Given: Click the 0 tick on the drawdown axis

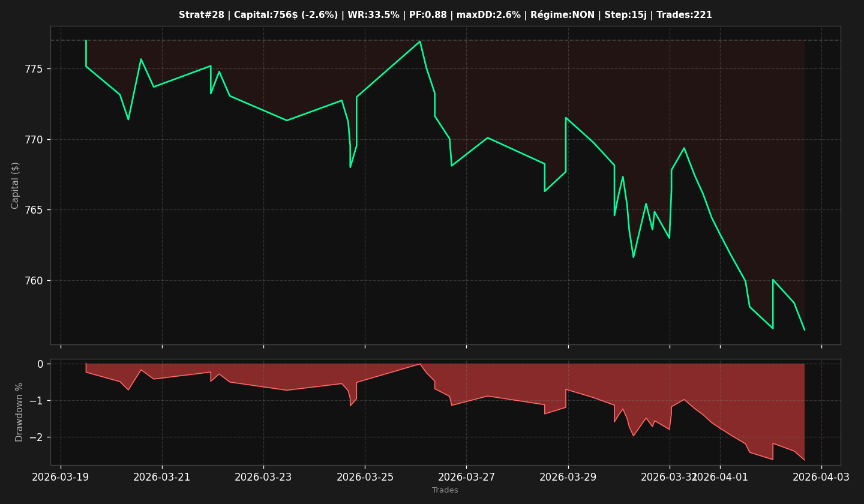Looking at the screenshot, I should [40, 364].
